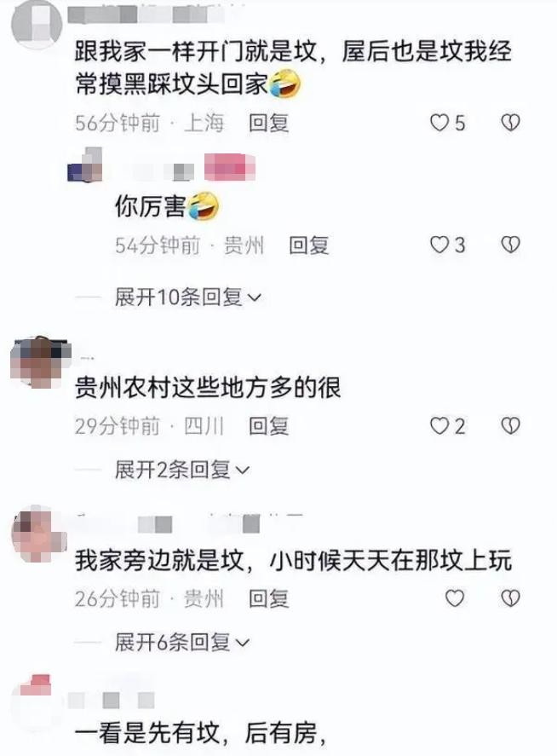The height and width of the screenshot is (756, 557).
Task: Dislike the 26-minute-old Guizhou comment
Action: tap(510, 598)
